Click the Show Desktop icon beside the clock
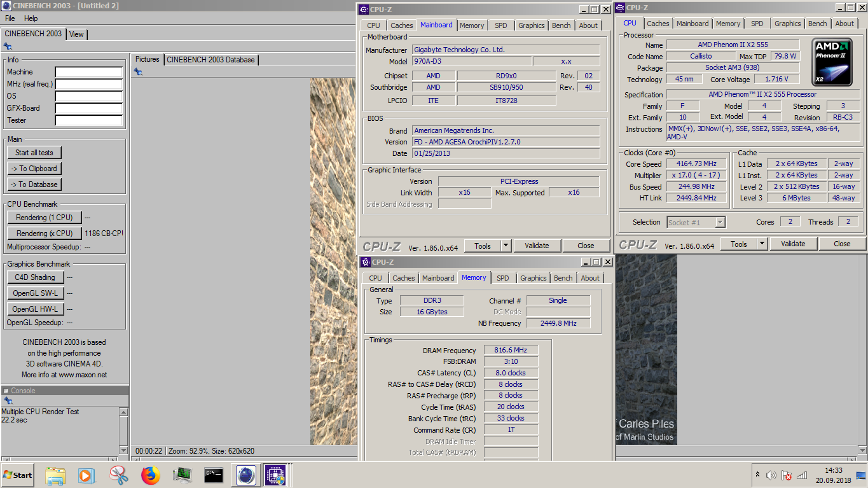Screen dimensions: 868x488 tap(861, 475)
